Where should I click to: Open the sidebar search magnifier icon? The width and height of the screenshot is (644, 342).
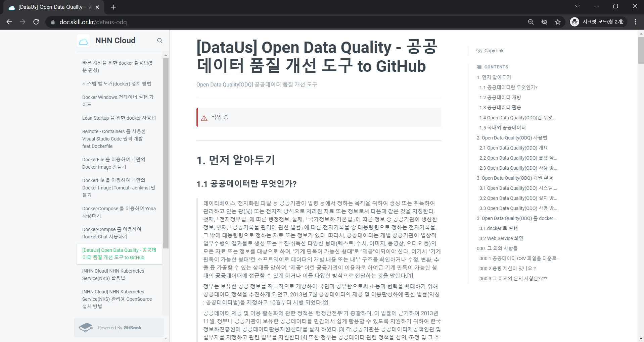coord(160,41)
